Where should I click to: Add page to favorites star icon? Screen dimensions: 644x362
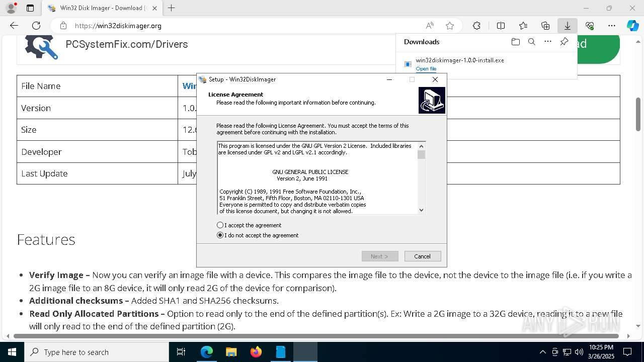pos(450,26)
